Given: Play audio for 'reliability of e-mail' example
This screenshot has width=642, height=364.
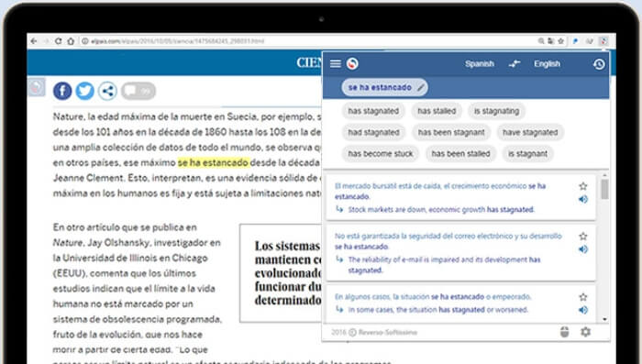Looking at the screenshot, I should [583, 249].
